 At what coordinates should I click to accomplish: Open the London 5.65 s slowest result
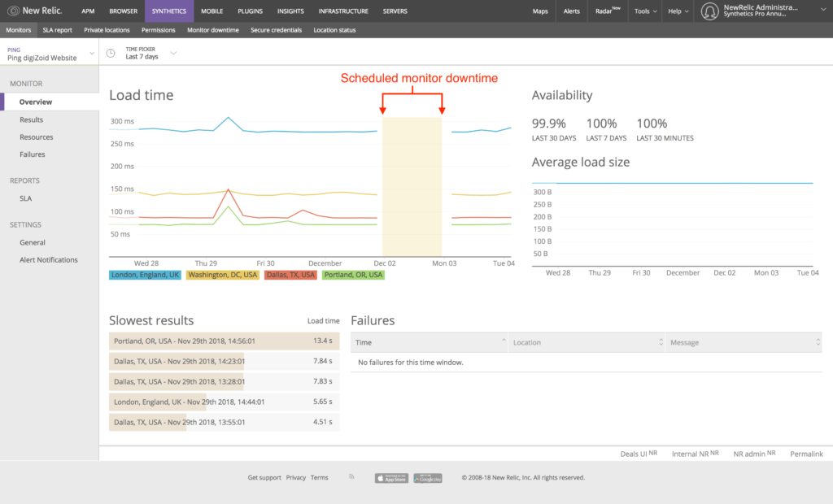(225, 402)
